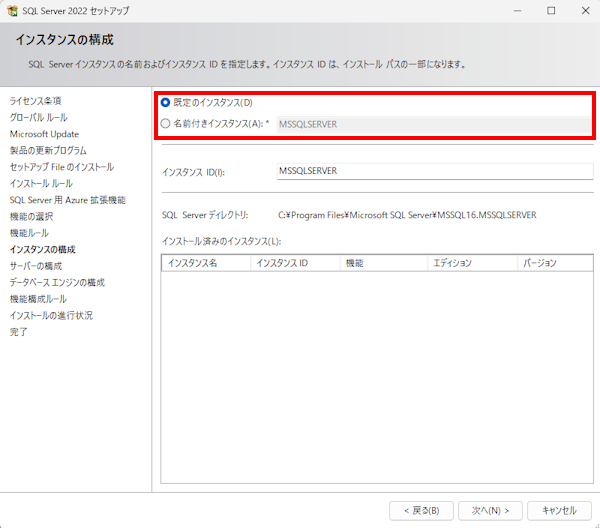This screenshot has width=600, height=528.
Task: Select the 名前付きインスタンス(A) radio button
Action: click(165, 124)
